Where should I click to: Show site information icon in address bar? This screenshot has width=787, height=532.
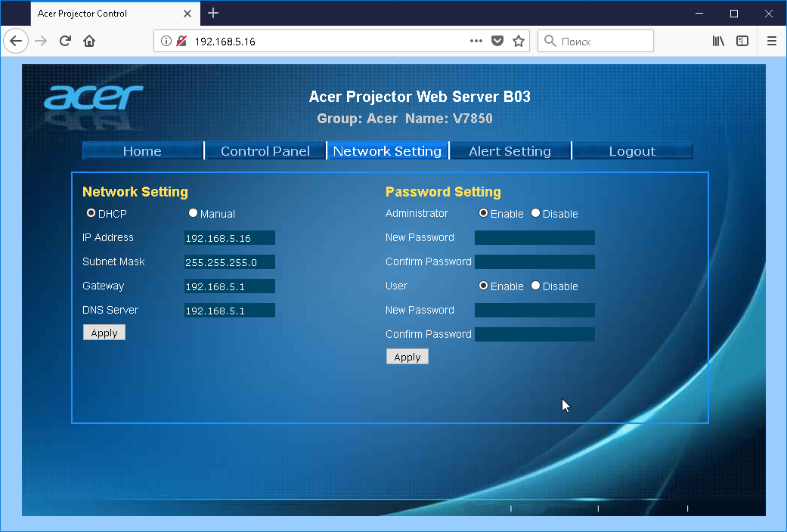coord(166,41)
